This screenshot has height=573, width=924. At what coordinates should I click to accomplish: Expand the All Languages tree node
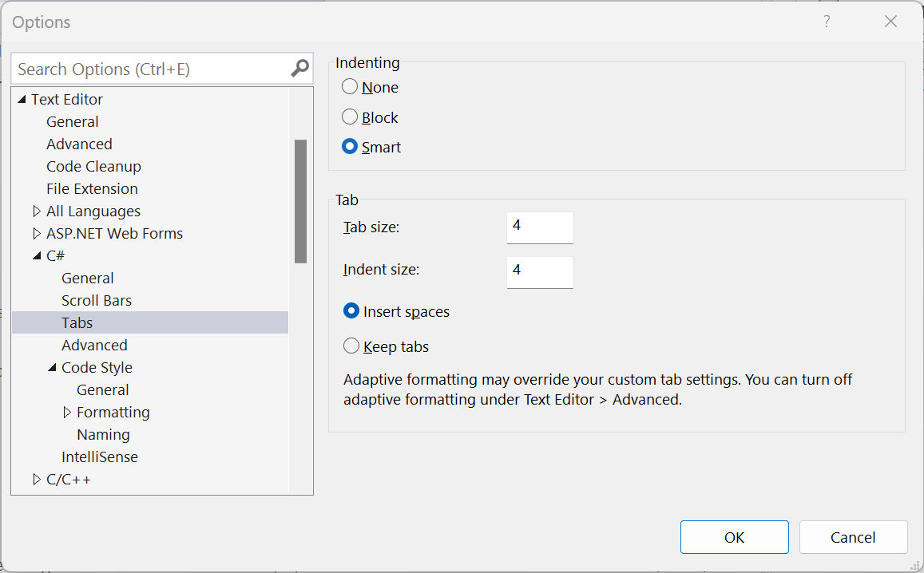pyautogui.click(x=36, y=211)
